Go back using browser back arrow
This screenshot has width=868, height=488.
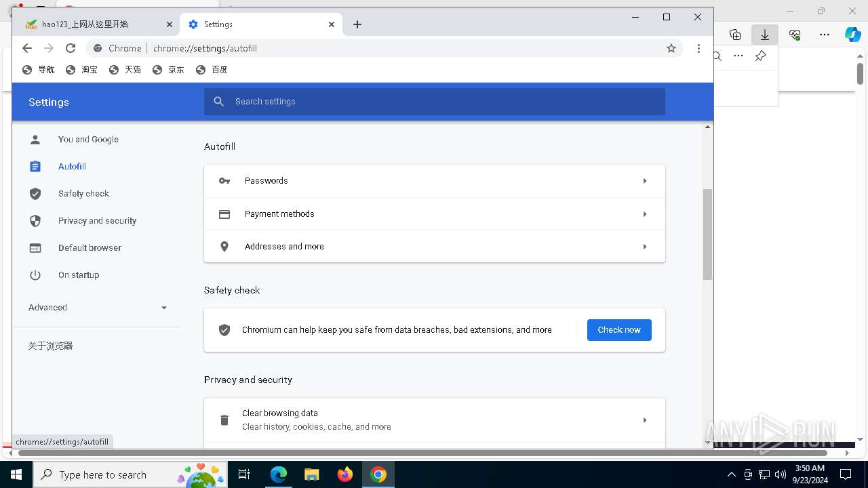pos(27,48)
